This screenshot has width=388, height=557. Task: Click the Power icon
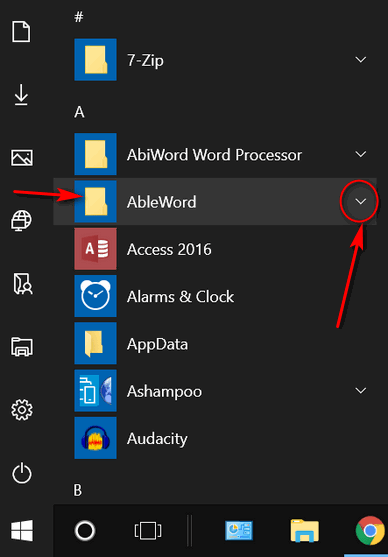pyautogui.click(x=22, y=473)
